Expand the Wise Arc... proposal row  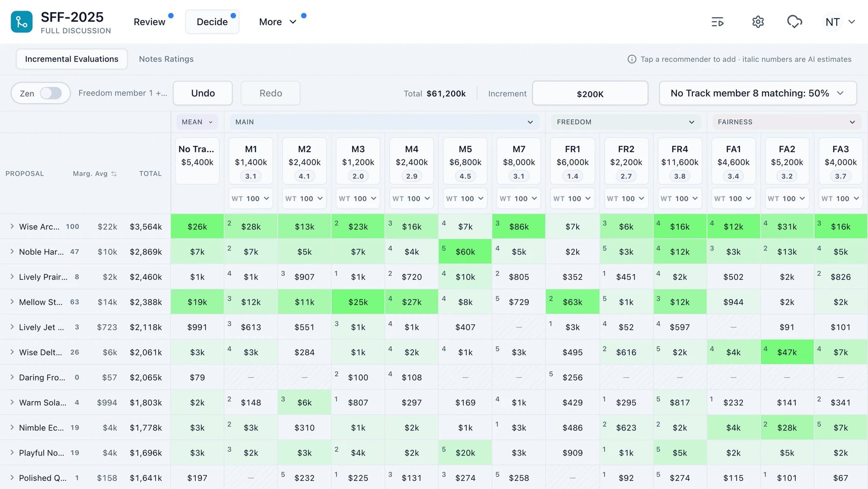pyautogui.click(x=12, y=226)
